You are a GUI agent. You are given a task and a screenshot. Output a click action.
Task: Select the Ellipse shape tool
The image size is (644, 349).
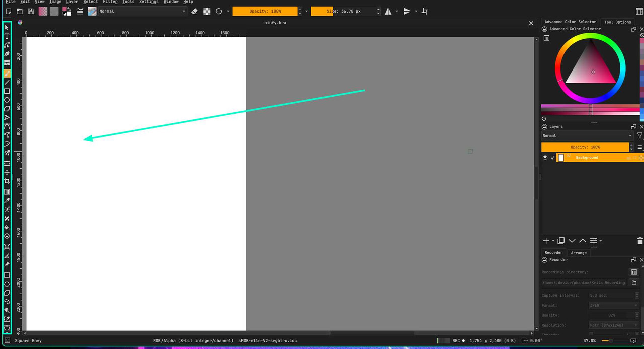pyautogui.click(x=7, y=100)
